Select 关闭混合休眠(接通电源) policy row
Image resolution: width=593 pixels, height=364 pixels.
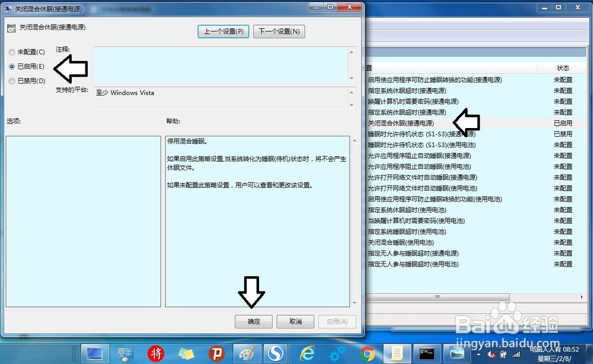tap(401, 123)
